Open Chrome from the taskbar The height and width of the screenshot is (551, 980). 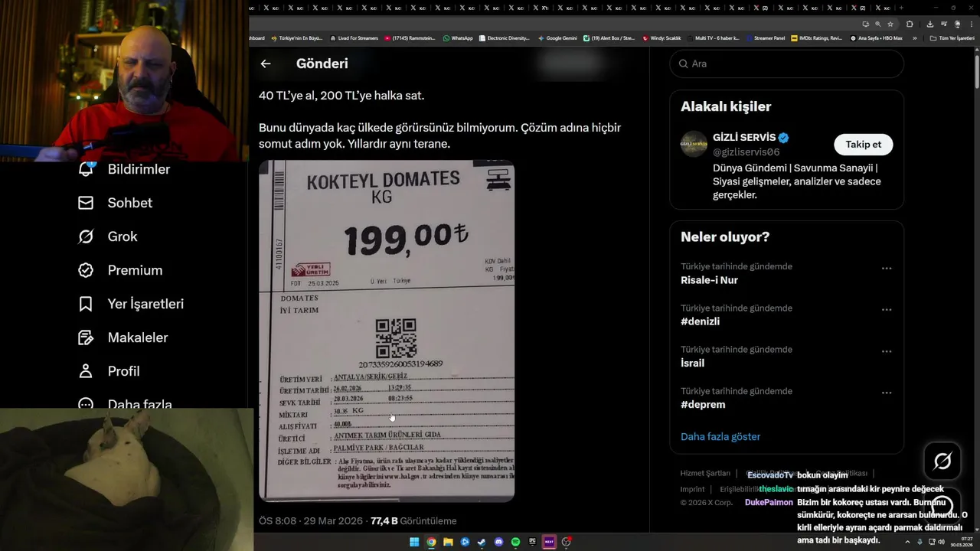(431, 542)
